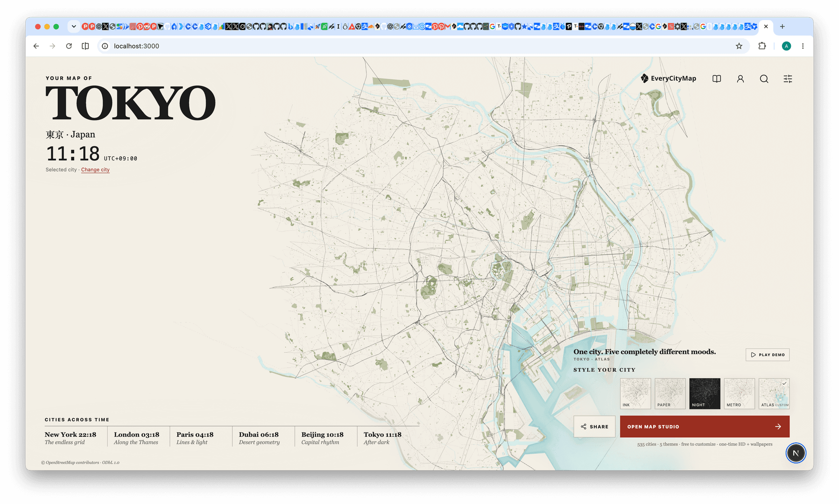Switch to Tokyo 11:18 city
The image size is (839, 504).
(382, 438)
